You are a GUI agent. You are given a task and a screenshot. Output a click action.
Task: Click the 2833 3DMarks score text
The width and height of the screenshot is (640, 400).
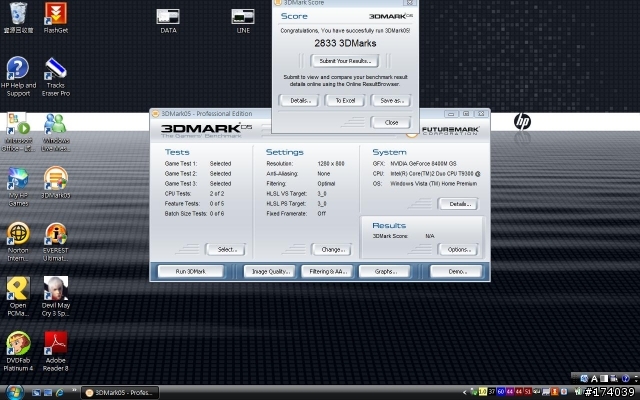(345, 43)
